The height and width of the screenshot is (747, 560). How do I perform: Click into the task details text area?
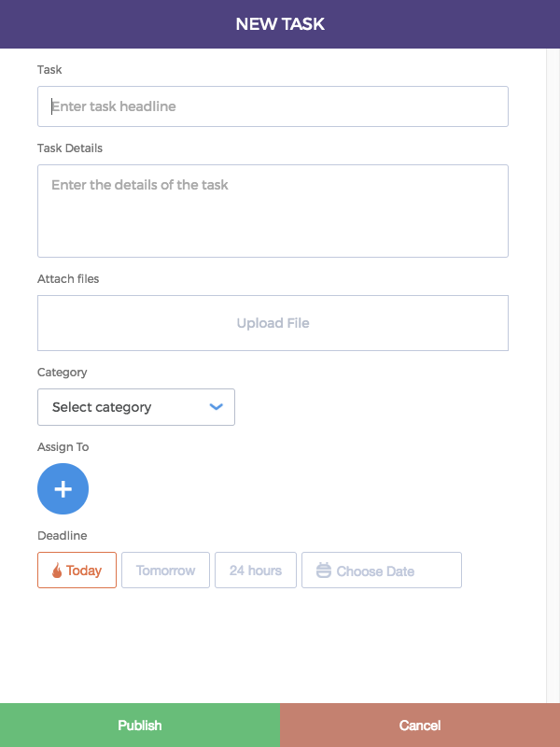(x=273, y=211)
